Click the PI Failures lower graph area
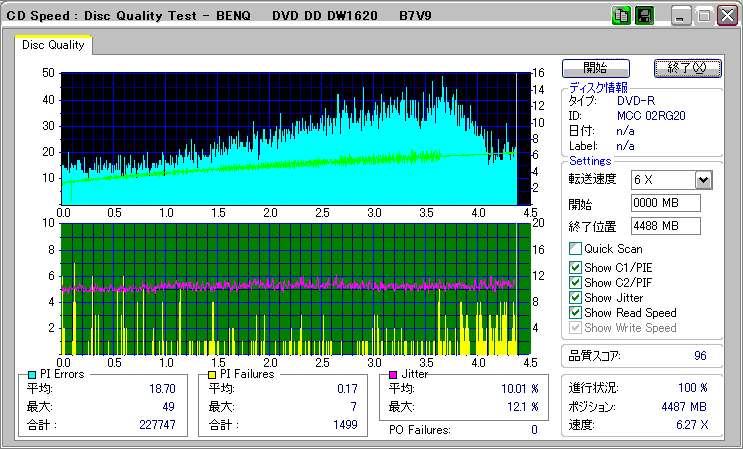 pos(290,288)
